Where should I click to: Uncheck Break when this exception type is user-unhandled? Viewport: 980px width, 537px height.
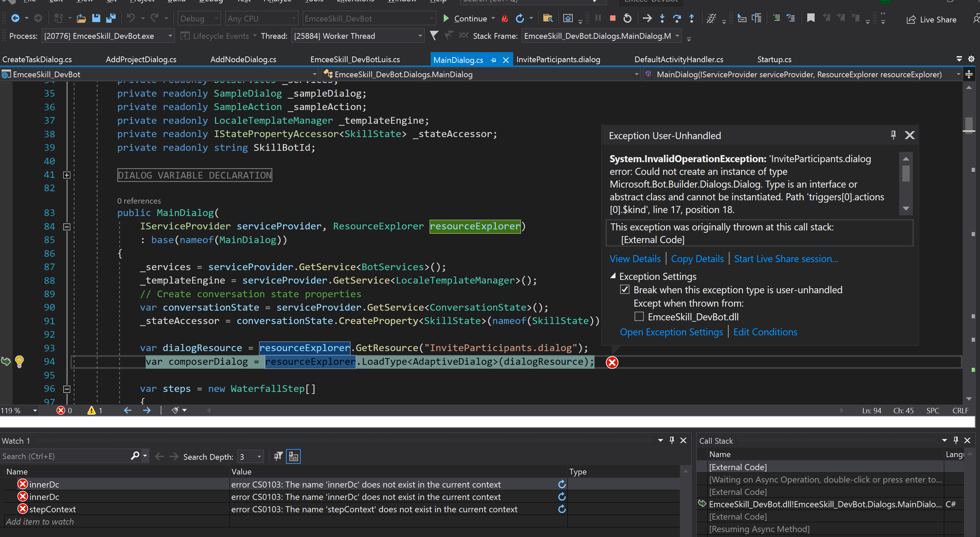pos(625,290)
